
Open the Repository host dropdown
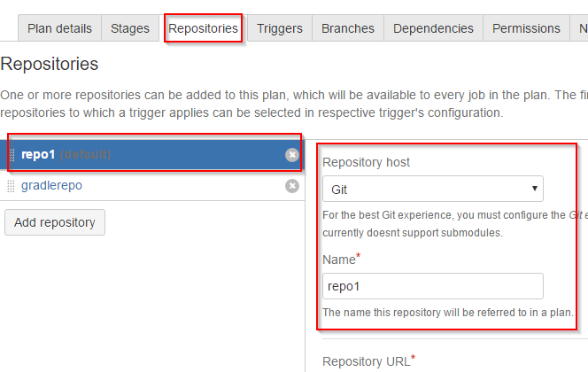(x=433, y=189)
